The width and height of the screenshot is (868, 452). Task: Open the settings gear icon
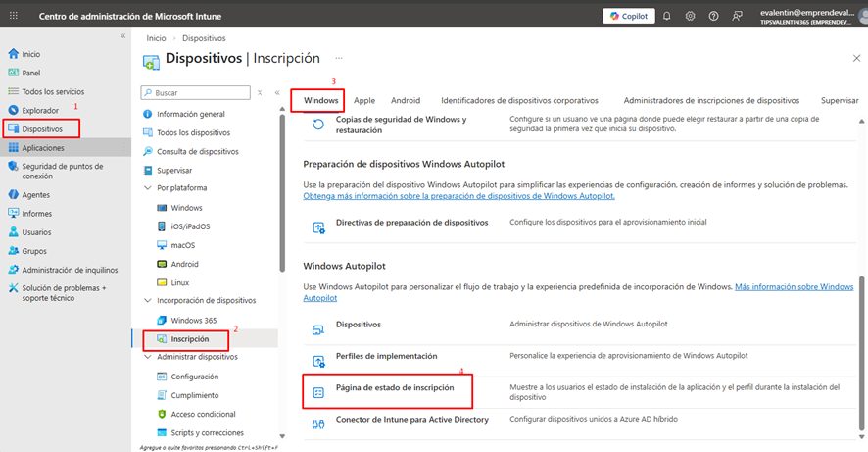pyautogui.click(x=691, y=16)
